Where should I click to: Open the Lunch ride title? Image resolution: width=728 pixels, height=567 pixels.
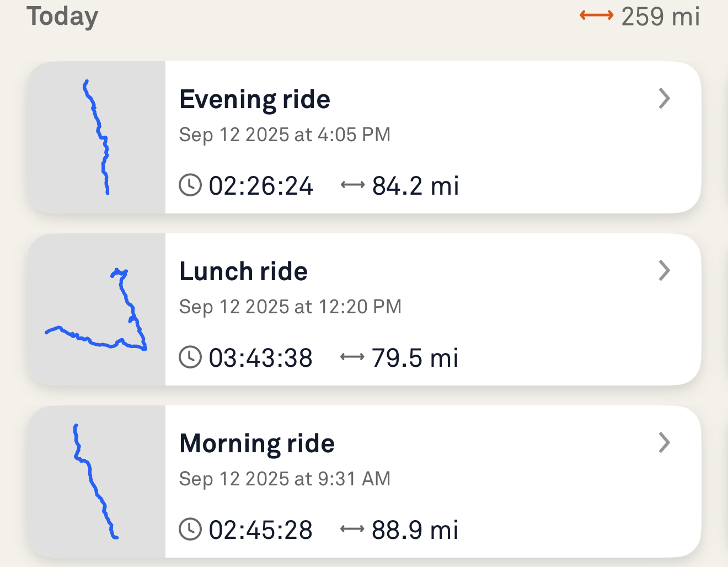[243, 272]
